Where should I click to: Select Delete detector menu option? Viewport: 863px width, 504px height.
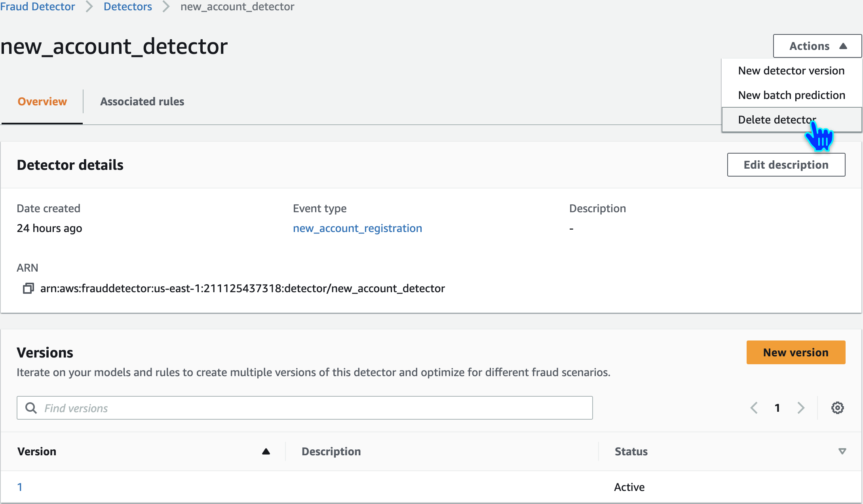click(x=777, y=120)
